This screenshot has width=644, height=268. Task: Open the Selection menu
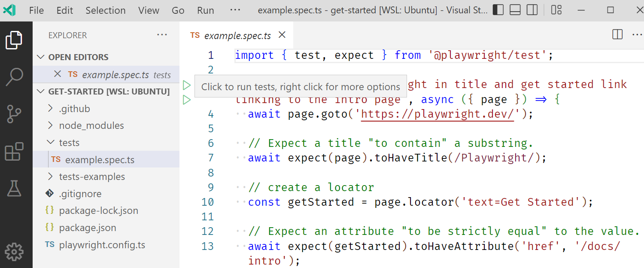(x=106, y=10)
